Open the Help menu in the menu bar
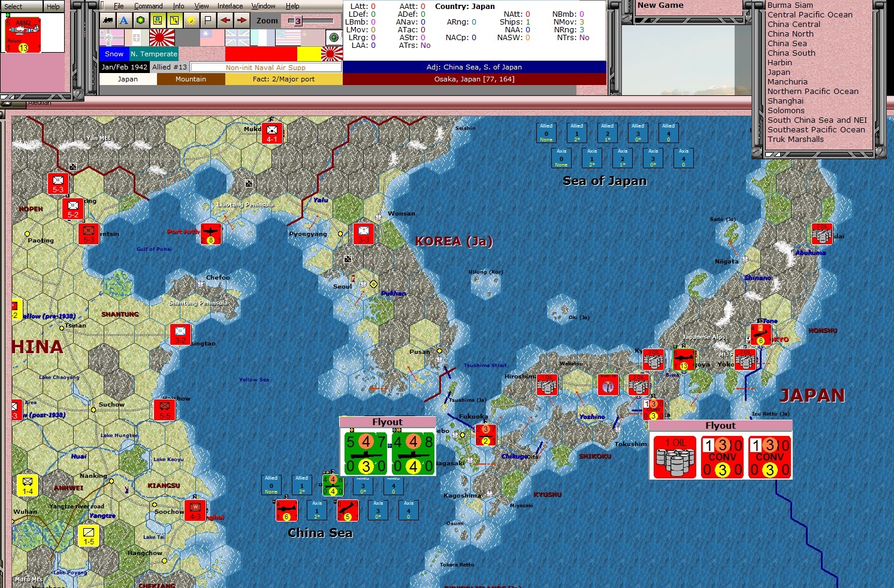The width and height of the screenshot is (894, 588). pos(292,6)
